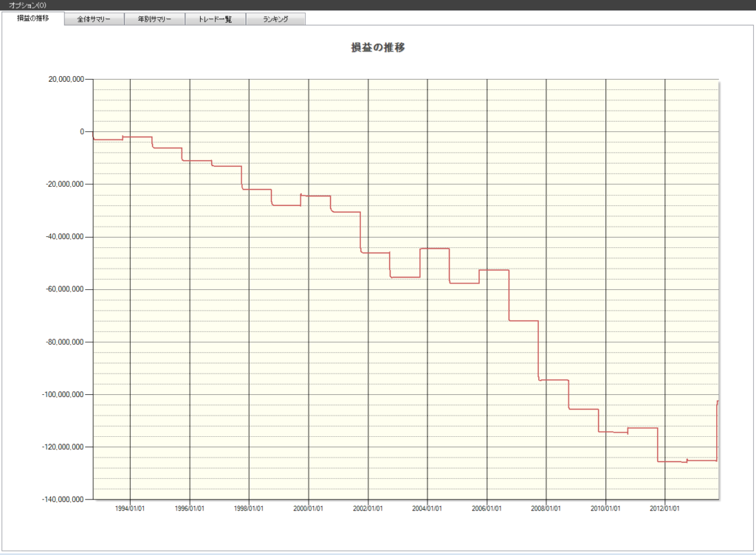The image size is (756, 555).
Task: Click the 1994/01/01 x-axis label
Action: tap(130, 509)
